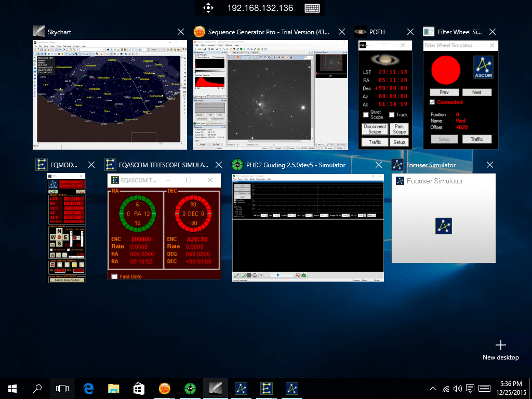This screenshot has height=399, width=532.
Task: Click PHD2 Guiding icon in taskbar
Action: [x=190, y=389]
